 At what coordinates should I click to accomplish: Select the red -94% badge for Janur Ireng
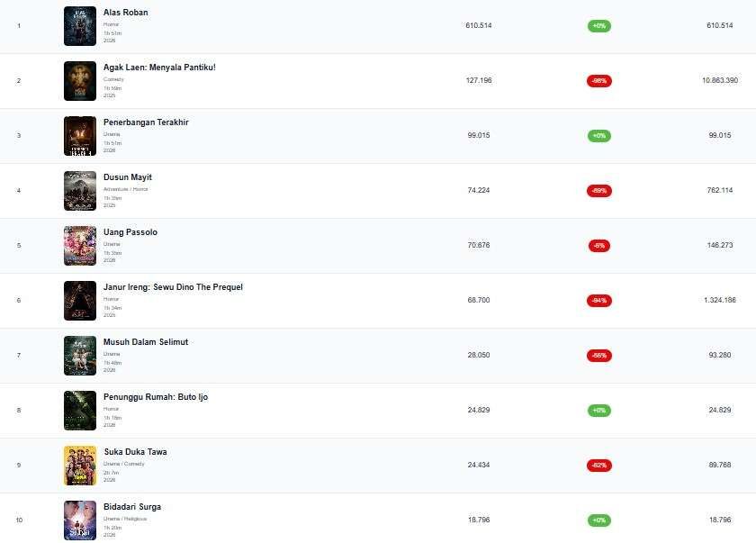click(x=598, y=301)
